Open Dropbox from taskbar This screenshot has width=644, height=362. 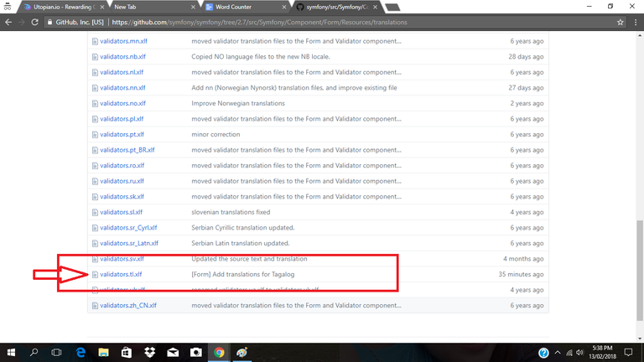point(150,353)
